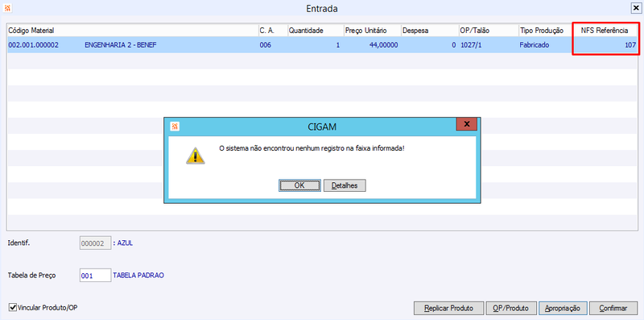This screenshot has width=644, height=320.
Task: Select the material code 002.001.000002 cell
Action: (33, 45)
